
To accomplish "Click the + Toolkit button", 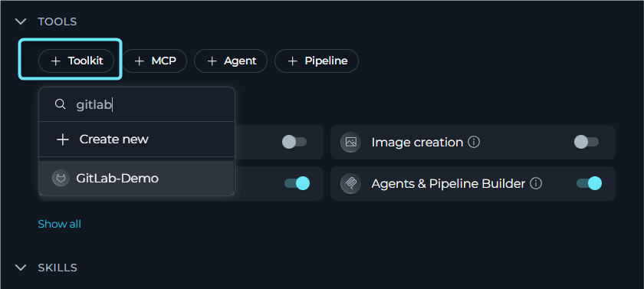I will pyautogui.click(x=77, y=61).
